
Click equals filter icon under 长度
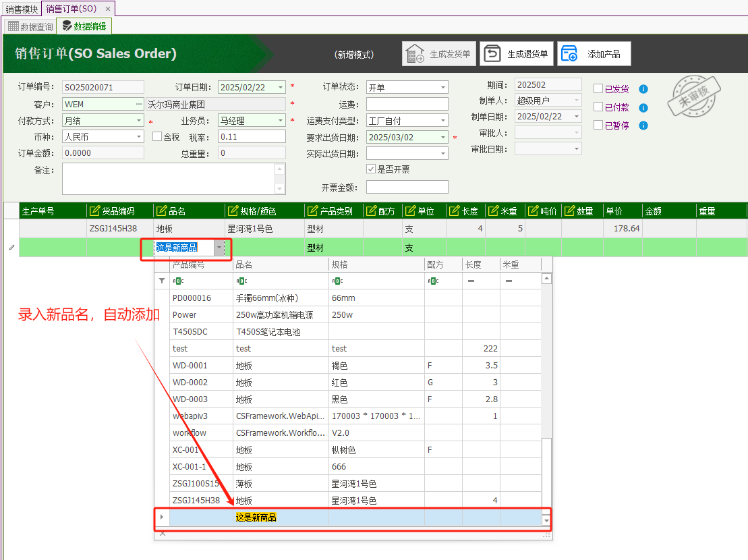[x=471, y=281]
